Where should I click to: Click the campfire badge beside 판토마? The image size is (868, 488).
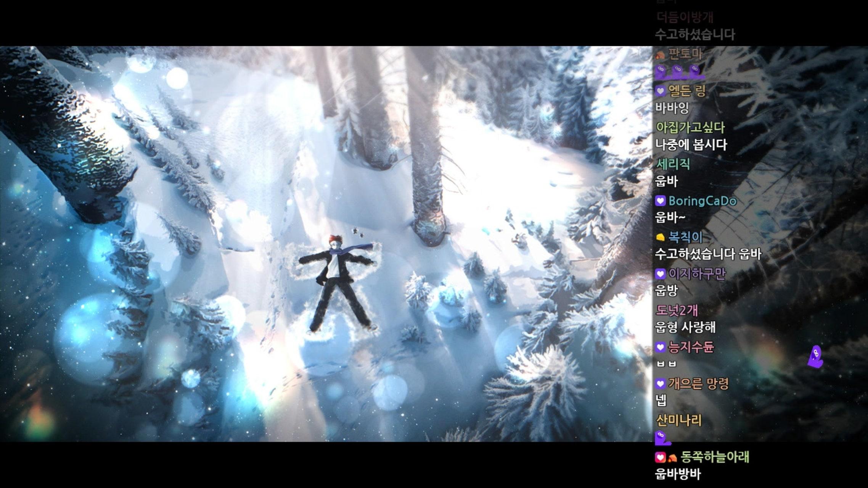(x=660, y=55)
